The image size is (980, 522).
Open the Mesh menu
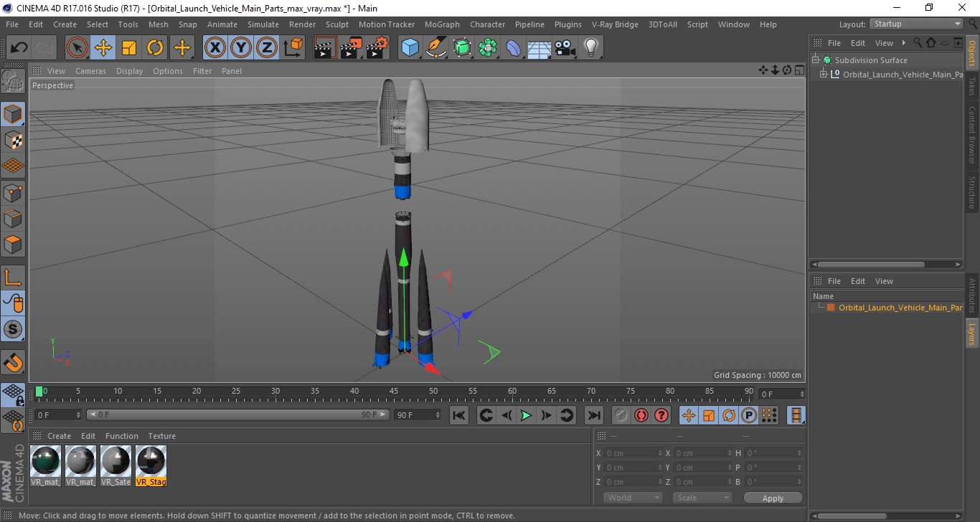pyautogui.click(x=158, y=24)
